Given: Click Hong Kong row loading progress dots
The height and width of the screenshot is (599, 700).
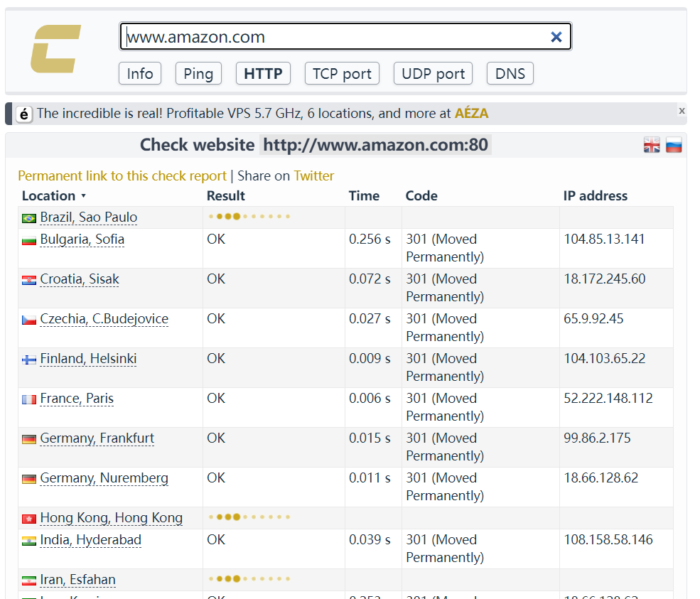Looking at the screenshot, I should (249, 517).
